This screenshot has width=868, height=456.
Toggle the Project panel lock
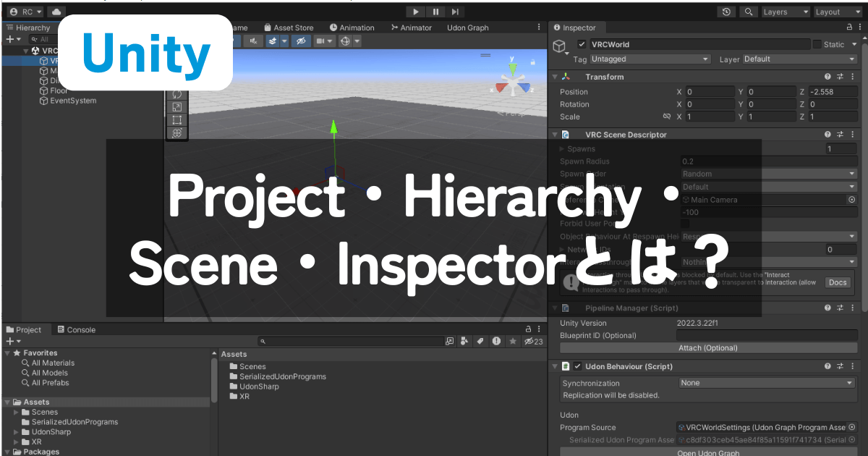(x=527, y=329)
